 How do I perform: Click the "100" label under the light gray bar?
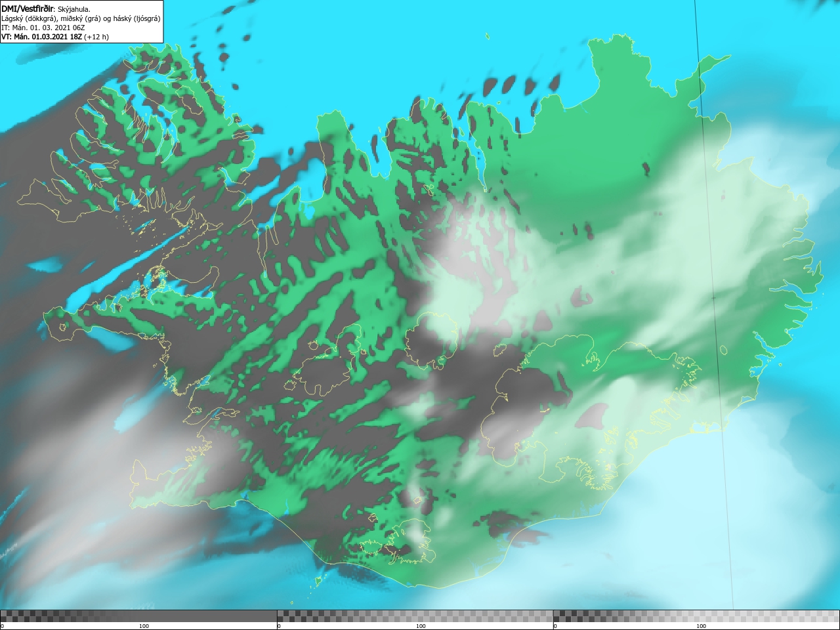701,626
